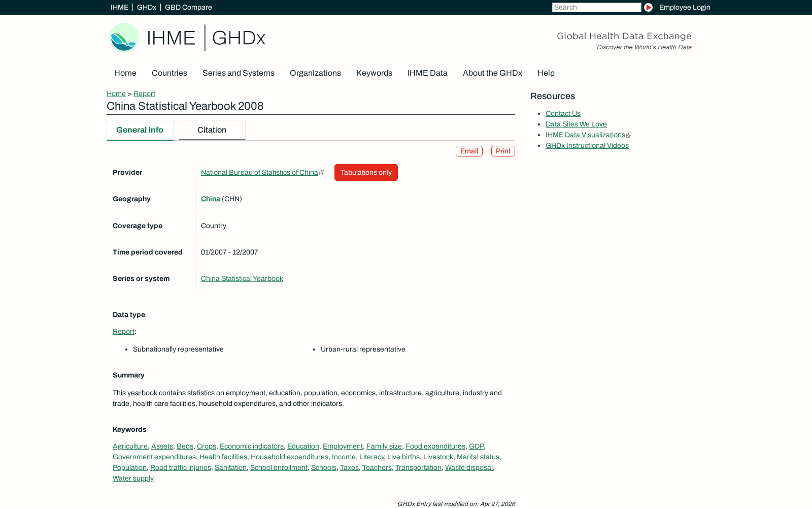Open the Report data type link
This screenshot has width=812, height=508.
pos(123,331)
